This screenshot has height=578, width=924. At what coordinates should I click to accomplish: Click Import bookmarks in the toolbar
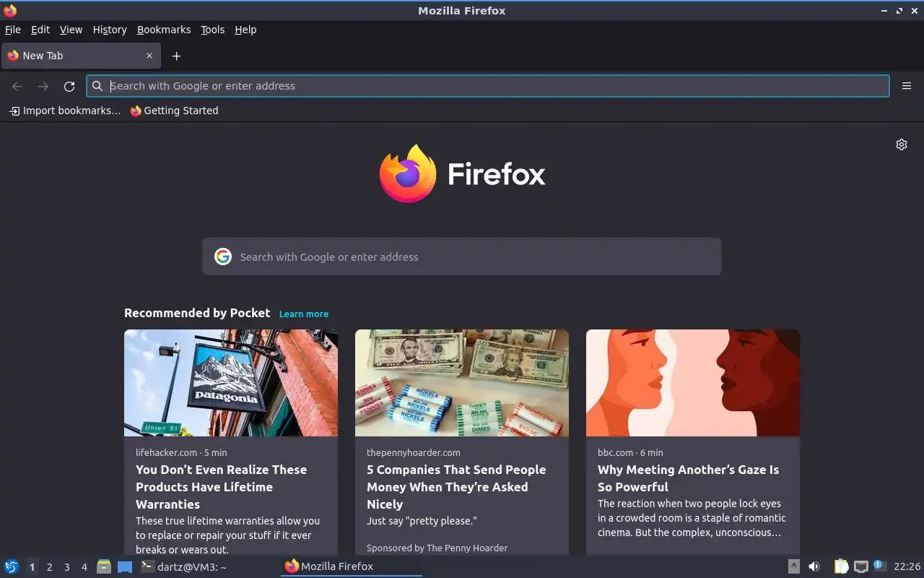pos(64,111)
